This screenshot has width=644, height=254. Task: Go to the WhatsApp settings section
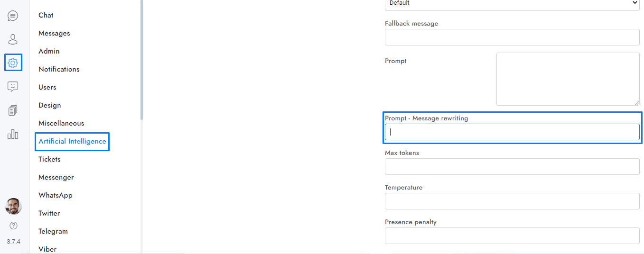55,195
